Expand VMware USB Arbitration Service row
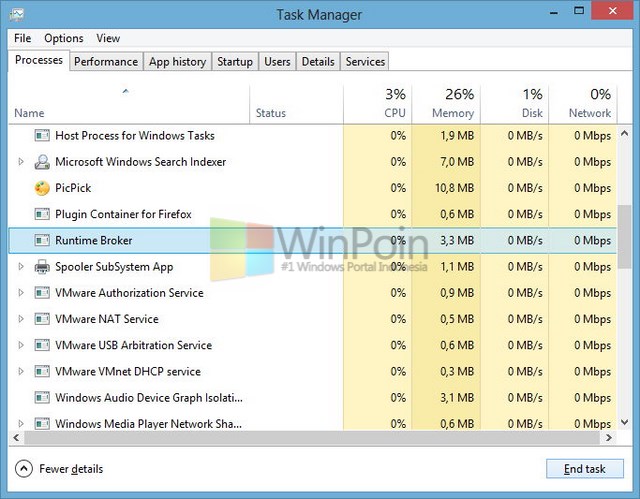This screenshot has width=640, height=499. (21, 345)
